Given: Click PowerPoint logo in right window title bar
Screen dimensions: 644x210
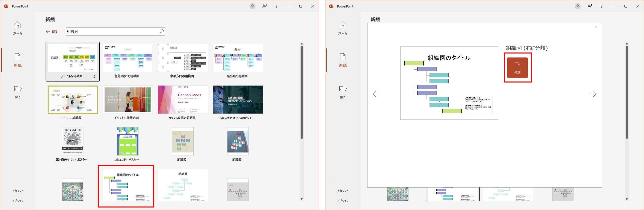Looking at the screenshot, I should [x=331, y=6].
